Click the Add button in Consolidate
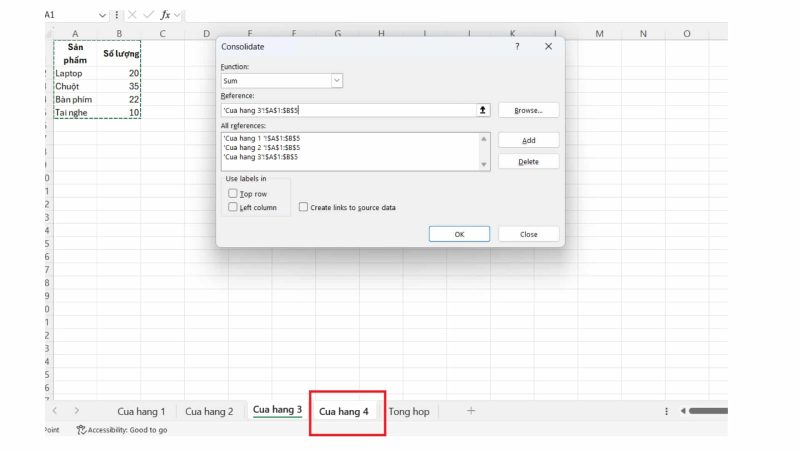Viewport: 800px width, 450px height. [x=529, y=140]
